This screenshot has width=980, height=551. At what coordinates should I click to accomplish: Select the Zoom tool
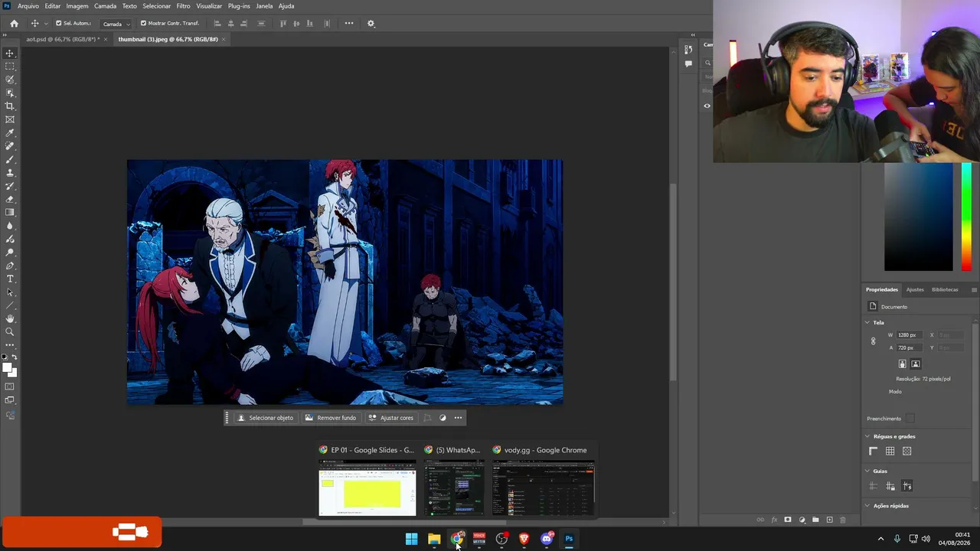[10, 332]
